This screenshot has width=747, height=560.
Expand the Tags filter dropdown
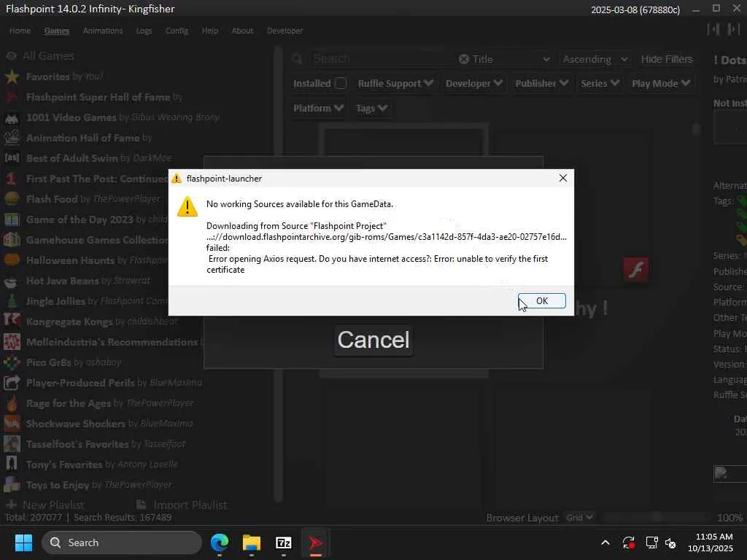pos(371,108)
